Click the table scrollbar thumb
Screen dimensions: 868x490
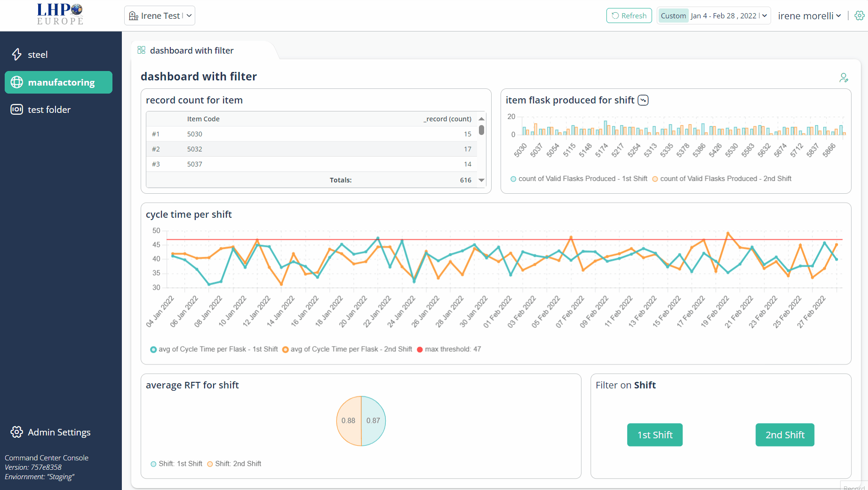point(481,130)
